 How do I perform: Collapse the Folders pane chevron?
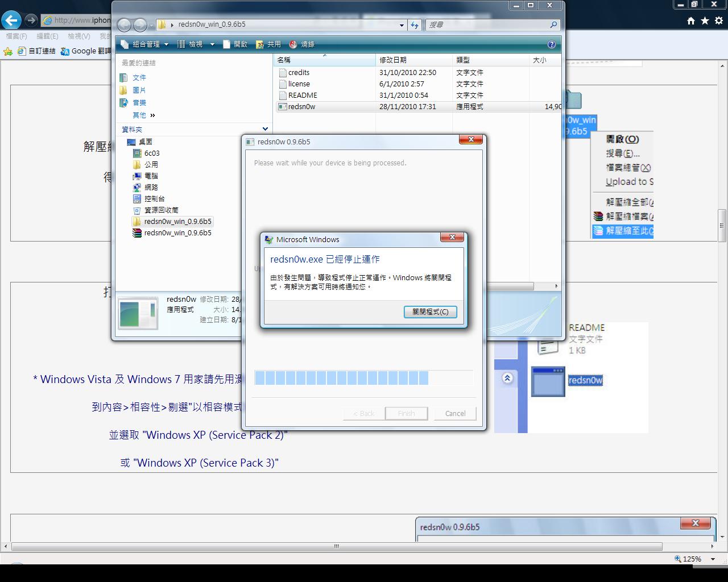pyautogui.click(x=265, y=130)
